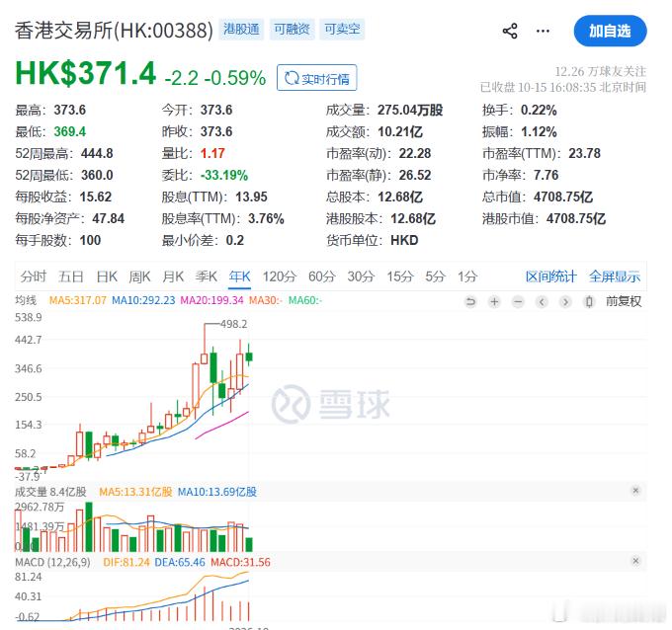Click the 52周最高 value 444.8

click(97, 153)
